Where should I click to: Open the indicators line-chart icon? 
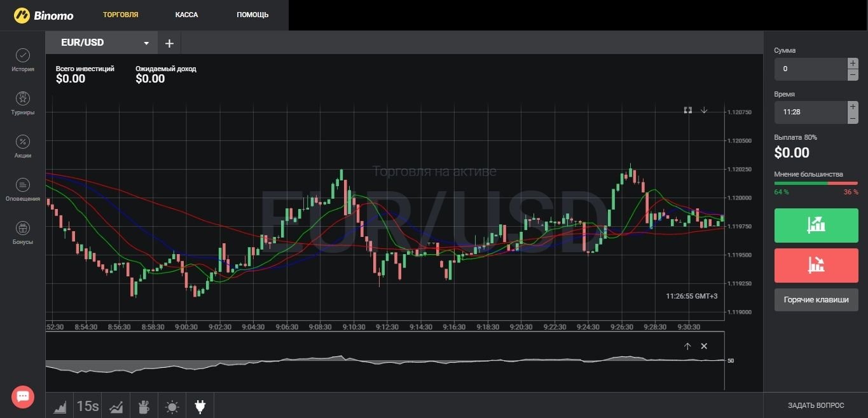[116, 407]
